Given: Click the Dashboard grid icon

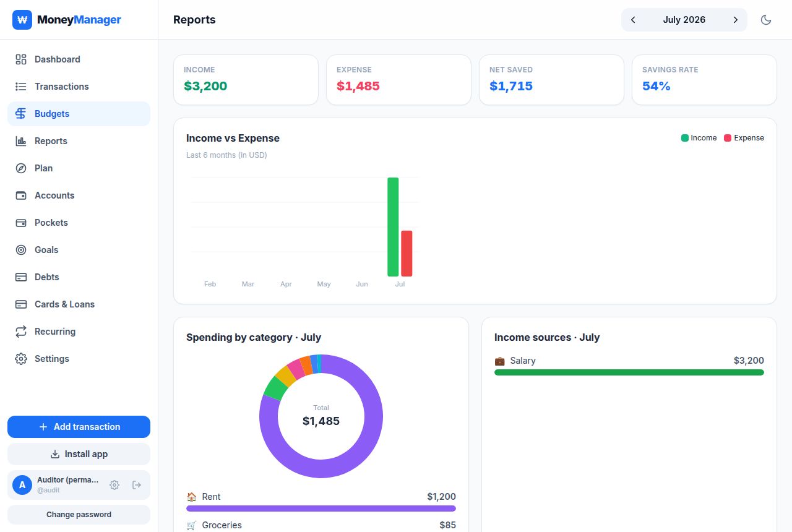Looking at the screenshot, I should (x=21, y=59).
